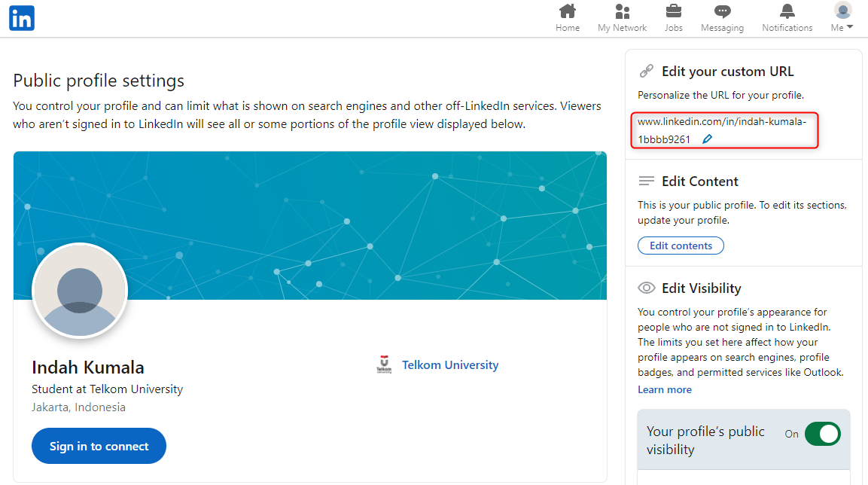
Task: Click the LinkedIn logo
Action: pos(22,18)
